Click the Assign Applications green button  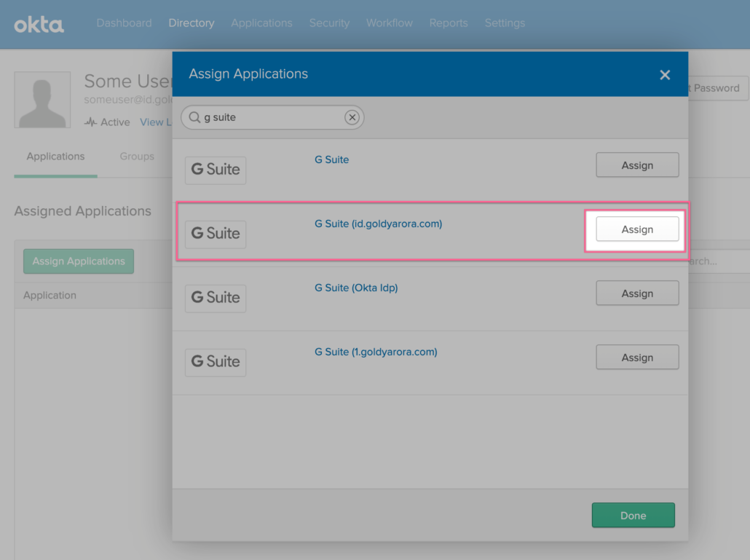tap(79, 261)
